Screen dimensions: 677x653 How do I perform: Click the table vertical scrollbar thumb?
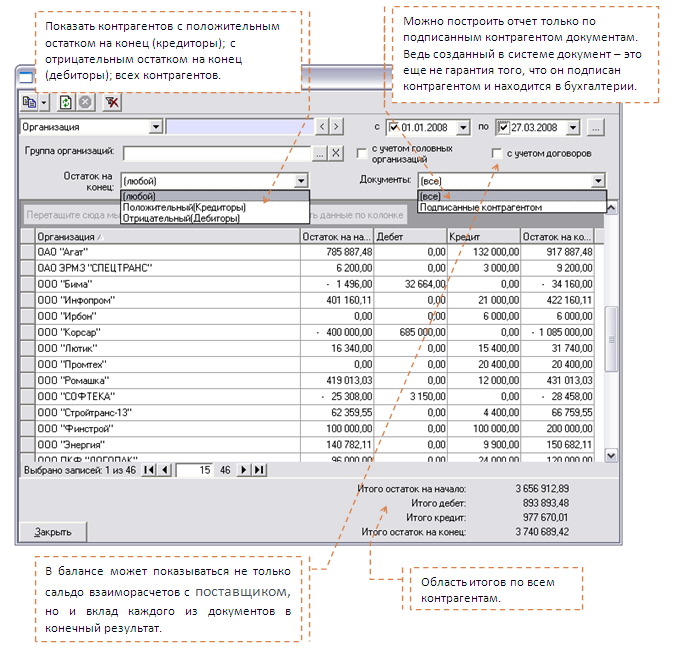(611, 339)
